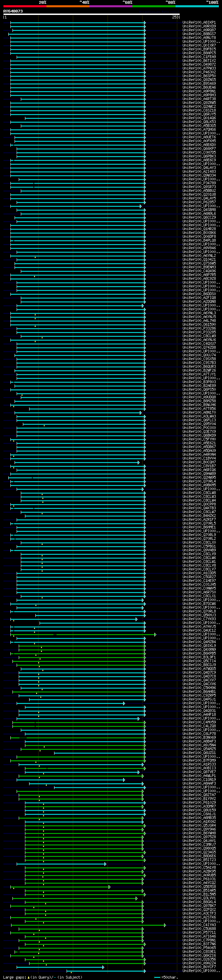Follow the UniRef100_Q014Q6 link
Image resolution: width=222 pixels, height=980 pixels.
(199, 118)
